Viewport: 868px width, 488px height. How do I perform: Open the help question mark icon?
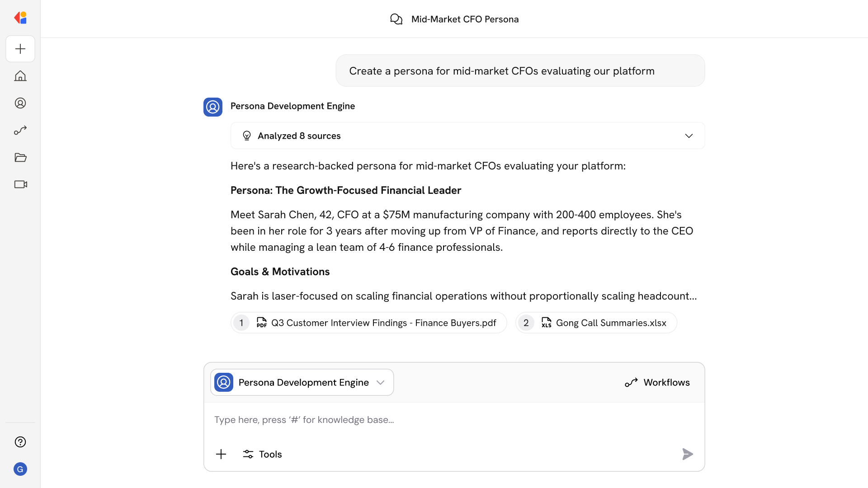tap(20, 442)
